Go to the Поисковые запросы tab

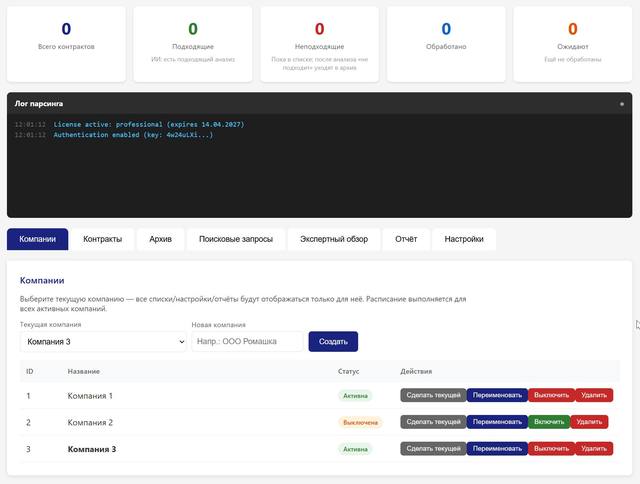[x=235, y=239]
